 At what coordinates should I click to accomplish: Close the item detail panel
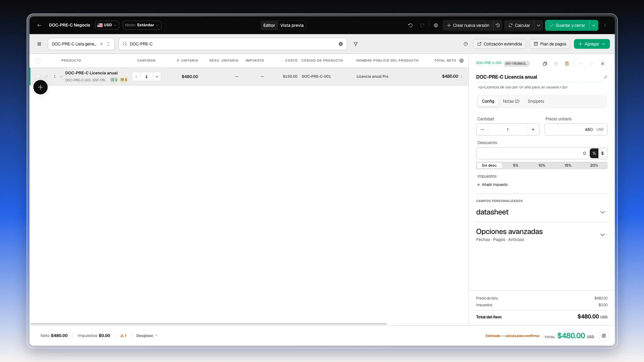coord(602,64)
